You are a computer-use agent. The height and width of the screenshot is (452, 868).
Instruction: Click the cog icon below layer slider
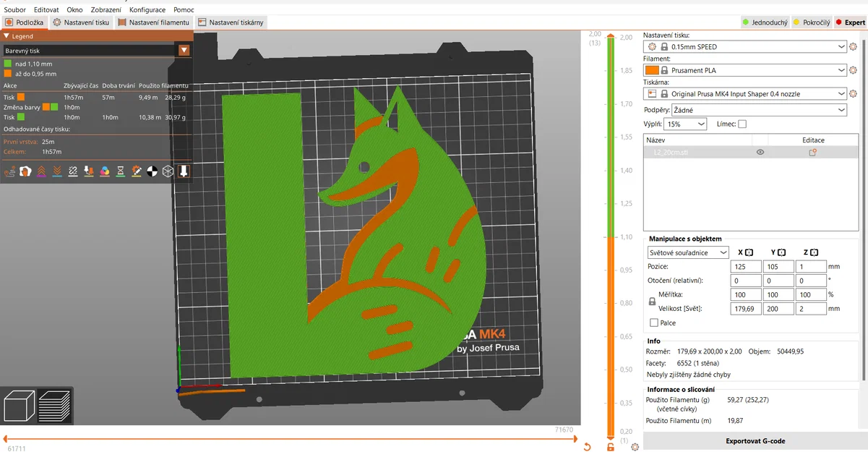[x=635, y=447]
